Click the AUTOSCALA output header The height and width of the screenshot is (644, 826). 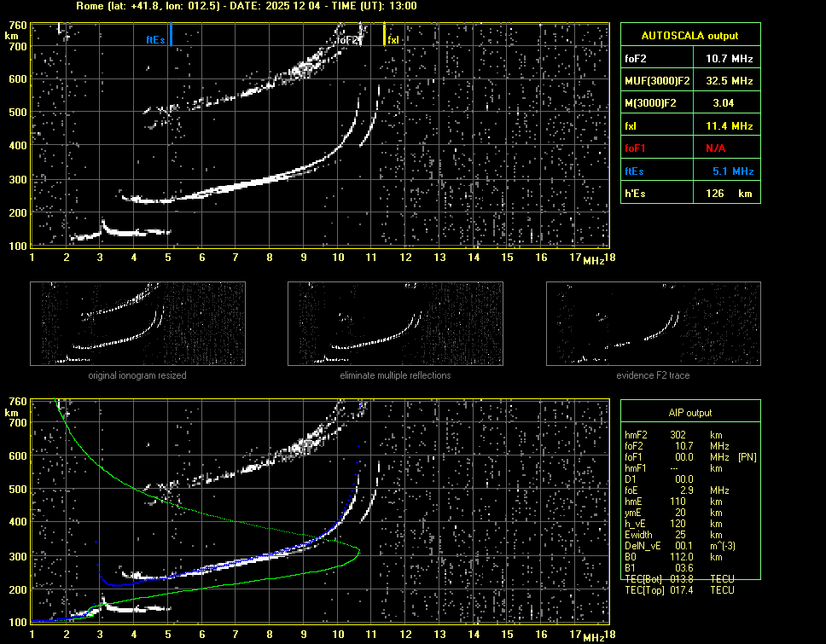[689, 36]
